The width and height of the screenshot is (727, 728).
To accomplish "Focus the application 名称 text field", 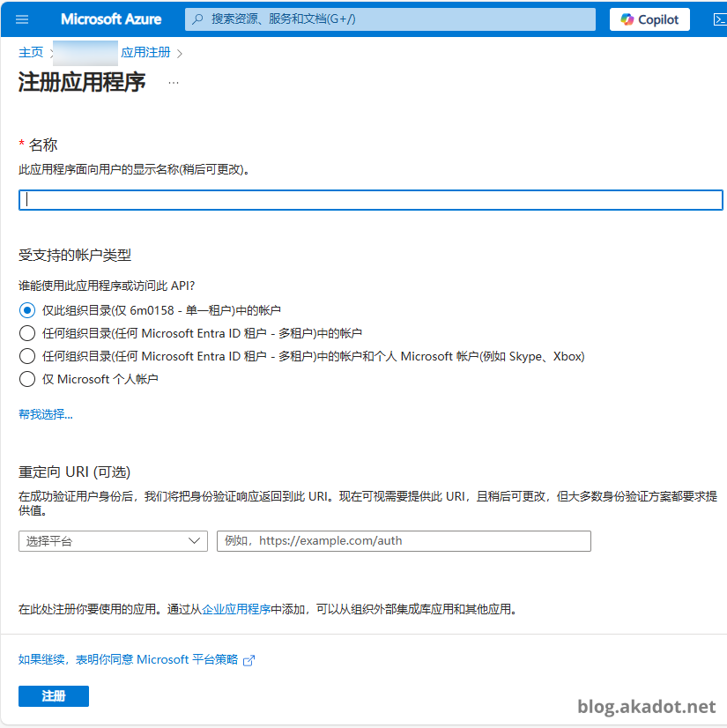I will click(370, 200).
